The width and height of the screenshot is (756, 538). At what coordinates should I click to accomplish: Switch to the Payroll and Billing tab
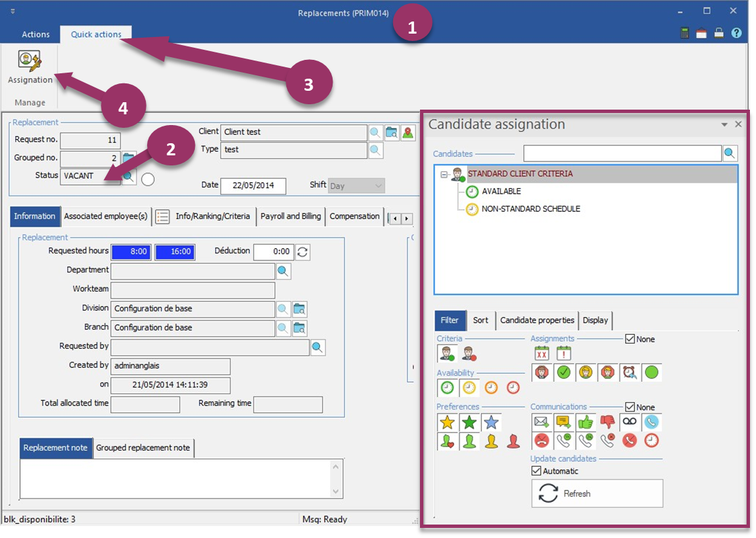291,216
